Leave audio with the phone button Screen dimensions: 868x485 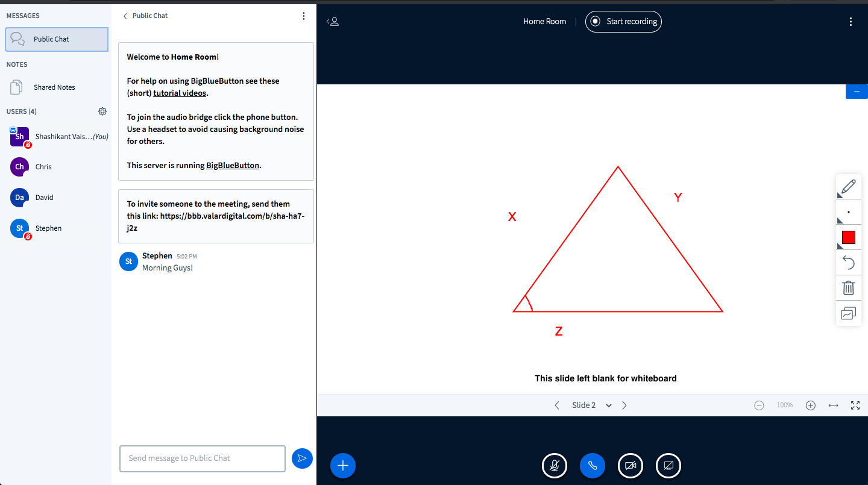pos(593,465)
